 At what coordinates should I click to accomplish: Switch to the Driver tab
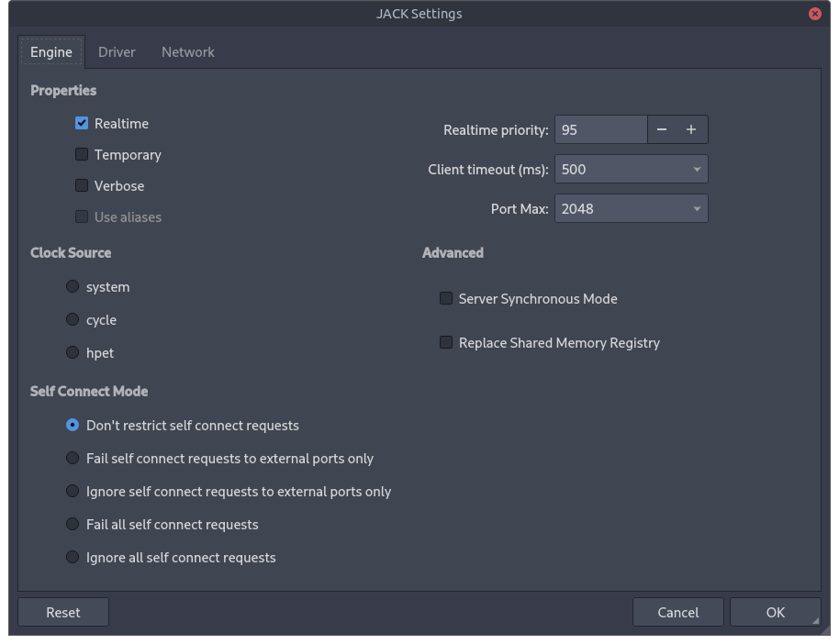pos(117,52)
